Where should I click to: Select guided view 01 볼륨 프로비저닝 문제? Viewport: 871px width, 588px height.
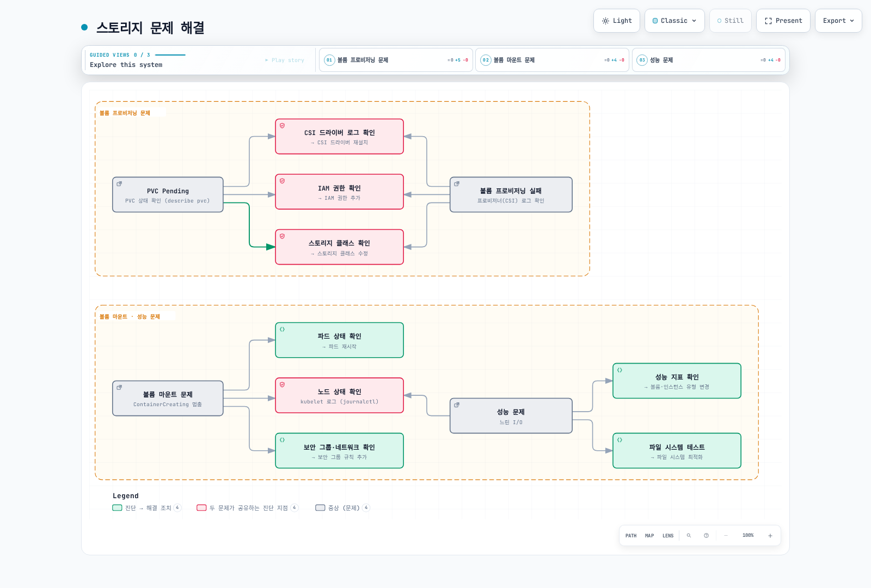click(396, 60)
